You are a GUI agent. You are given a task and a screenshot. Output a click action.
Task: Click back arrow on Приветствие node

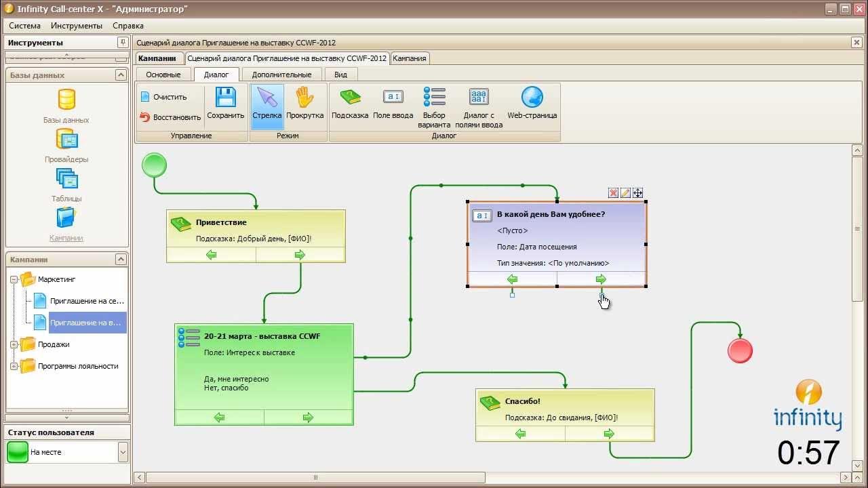click(x=211, y=255)
